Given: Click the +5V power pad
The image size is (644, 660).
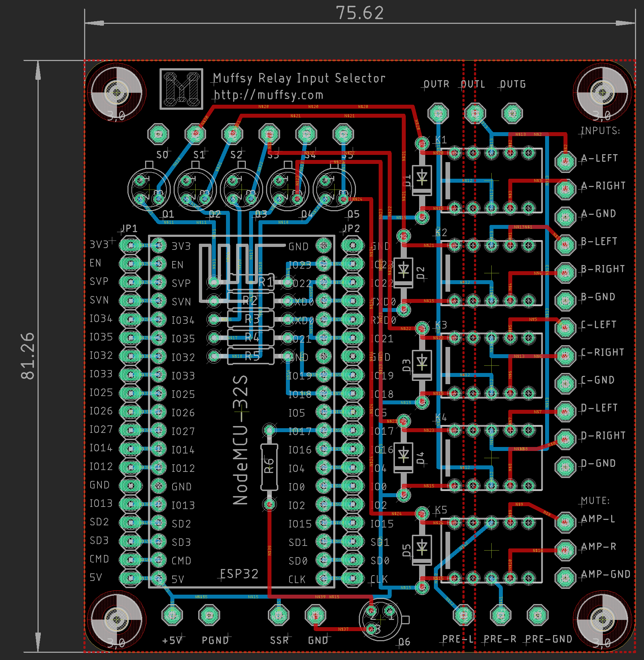Looking at the screenshot, I should point(172,615).
